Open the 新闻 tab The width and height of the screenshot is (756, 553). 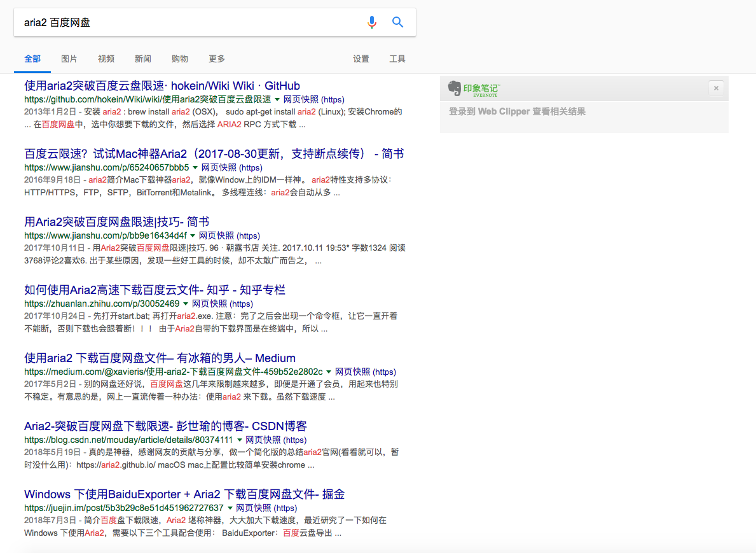[x=142, y=59]
